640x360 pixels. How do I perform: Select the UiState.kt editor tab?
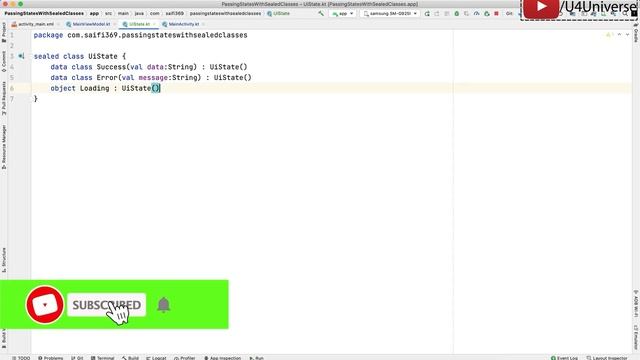coord(139,24)
